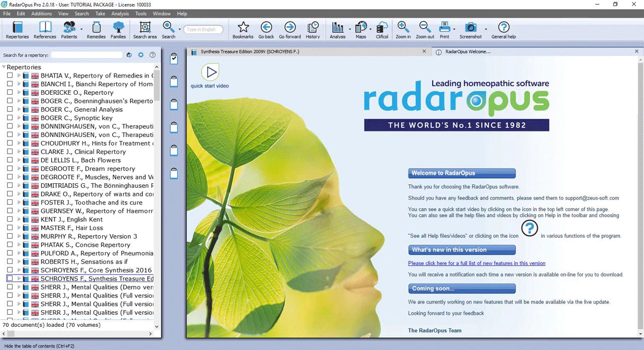Open the Screenshot dropdown arrow
This screenshot has height=350, width=644.
tap(486, 29)
